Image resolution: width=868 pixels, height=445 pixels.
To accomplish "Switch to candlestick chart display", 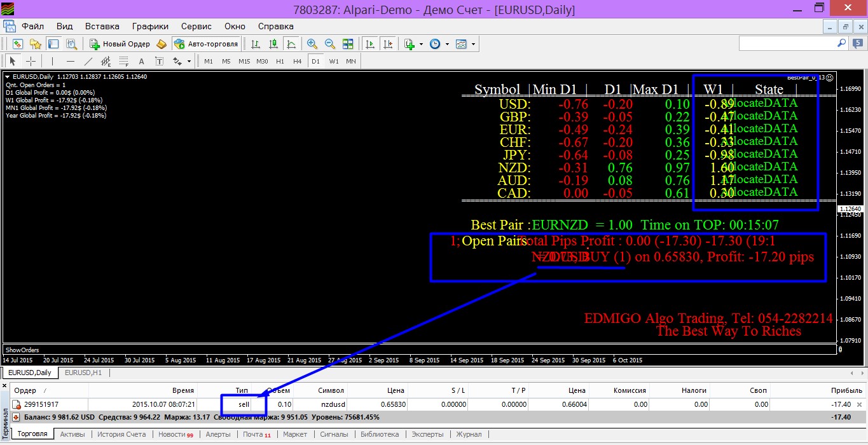I will pyautogui.click(x=273, y=44).
